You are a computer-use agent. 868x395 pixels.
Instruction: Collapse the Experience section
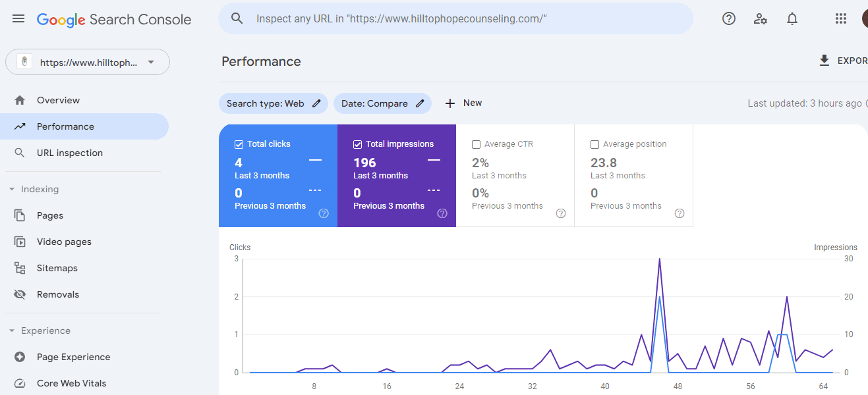click(x=12, y=330)
